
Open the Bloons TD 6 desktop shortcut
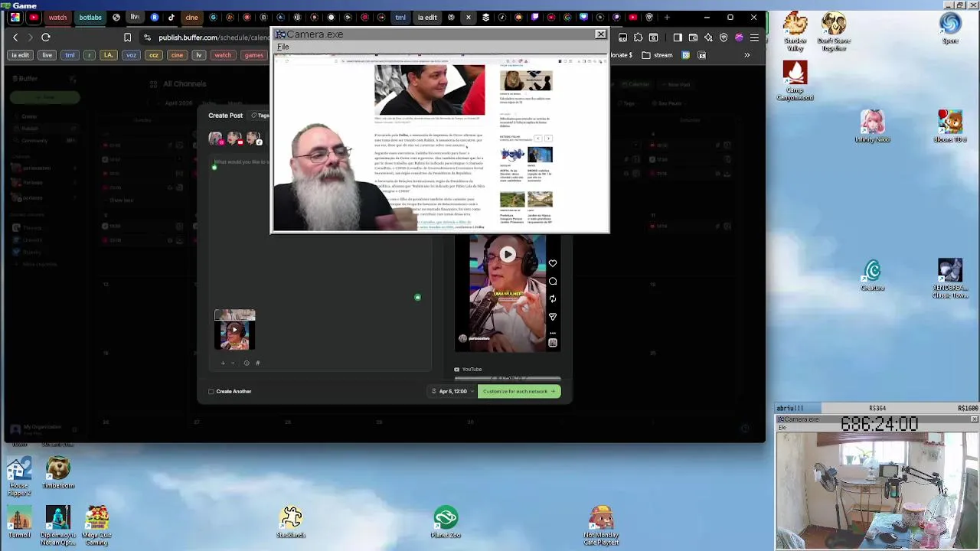pyautogui.click(x=950, y=126)
